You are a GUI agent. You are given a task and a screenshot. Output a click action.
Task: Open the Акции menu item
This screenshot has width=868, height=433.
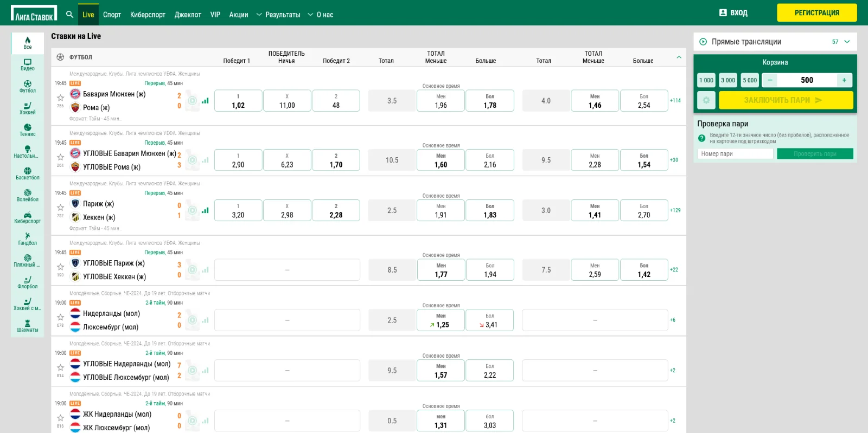click(239, 15)
